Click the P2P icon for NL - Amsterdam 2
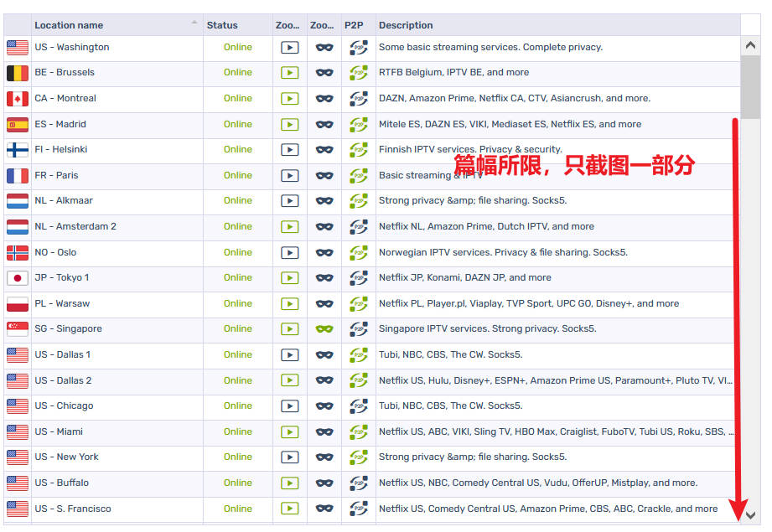Screen dimensions: 772x532 (359, 226)
